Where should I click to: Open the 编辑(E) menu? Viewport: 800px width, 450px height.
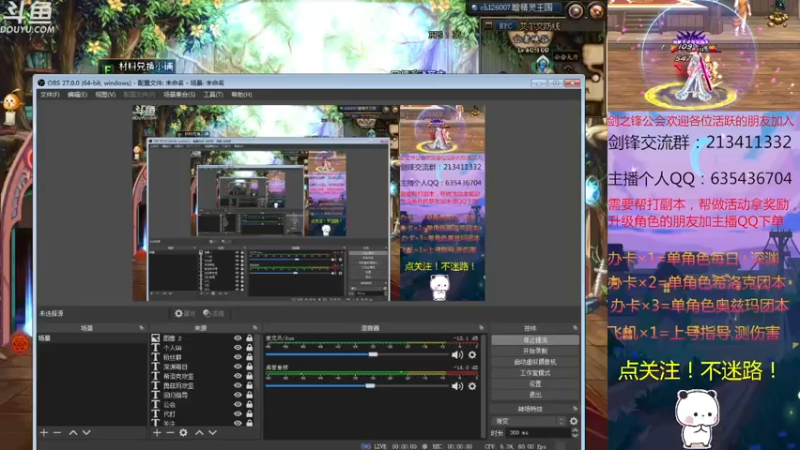(x=78, y=94)
